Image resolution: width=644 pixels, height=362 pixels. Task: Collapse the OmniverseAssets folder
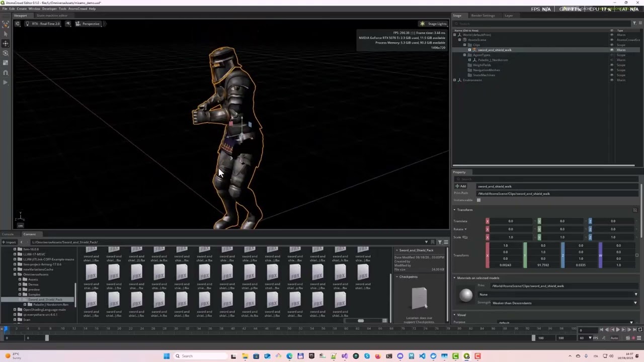point(15,275)
